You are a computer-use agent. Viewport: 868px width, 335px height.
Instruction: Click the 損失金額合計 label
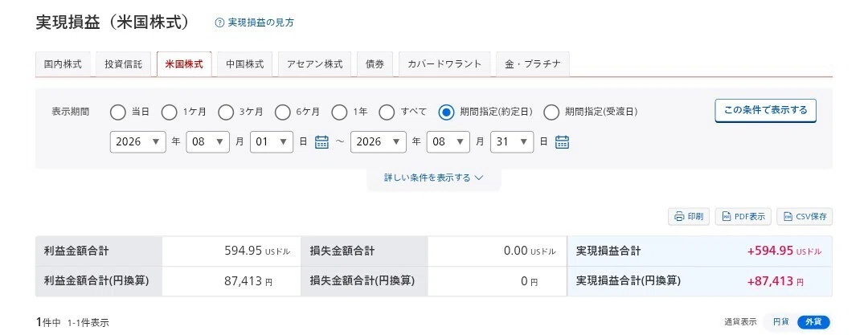point(342,251)
